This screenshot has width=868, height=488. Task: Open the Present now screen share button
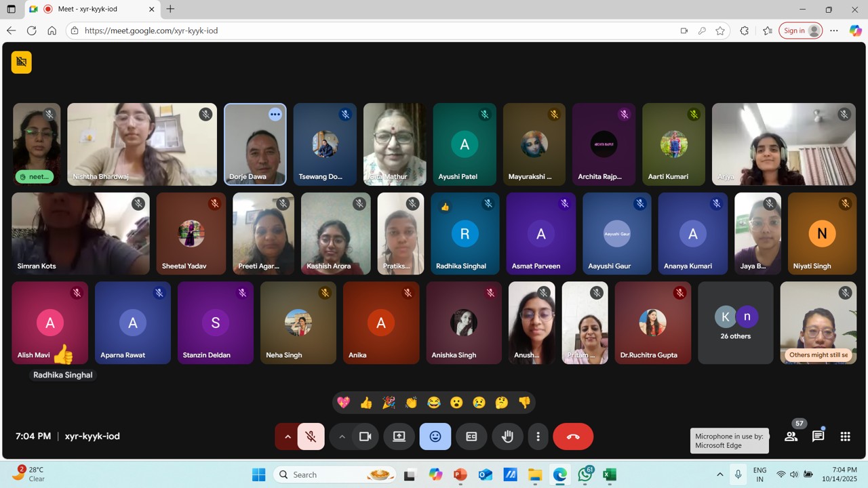click(x=399, y=436)
